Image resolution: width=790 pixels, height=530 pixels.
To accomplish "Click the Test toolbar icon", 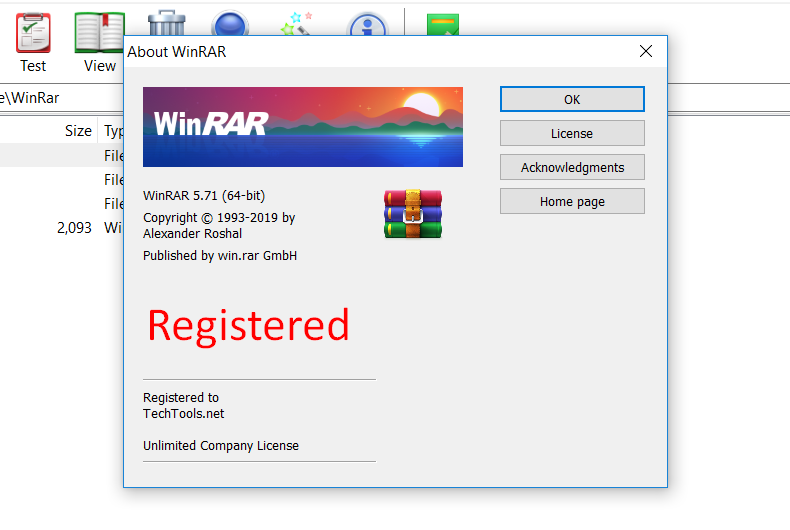I will (33, 33).
